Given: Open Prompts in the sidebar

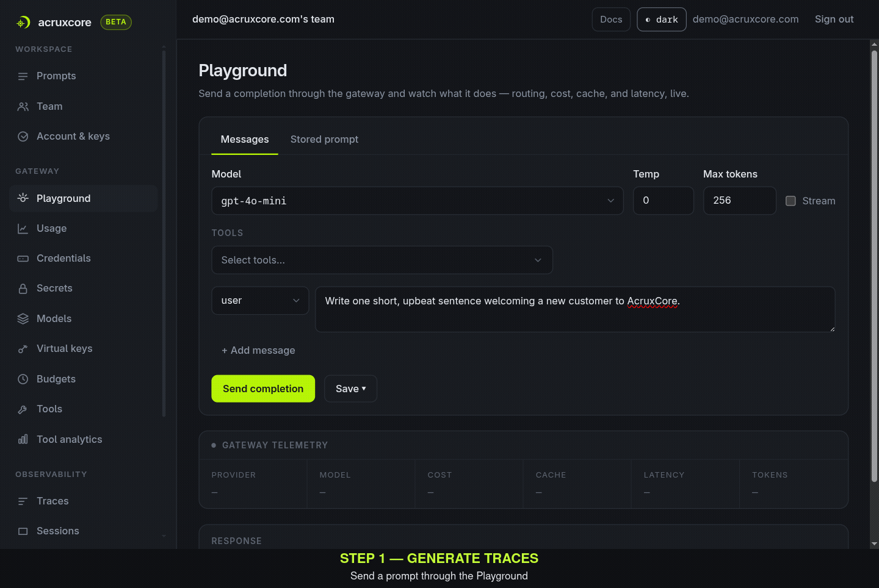Looking at the screenshot, I should [x=84, y=76].
